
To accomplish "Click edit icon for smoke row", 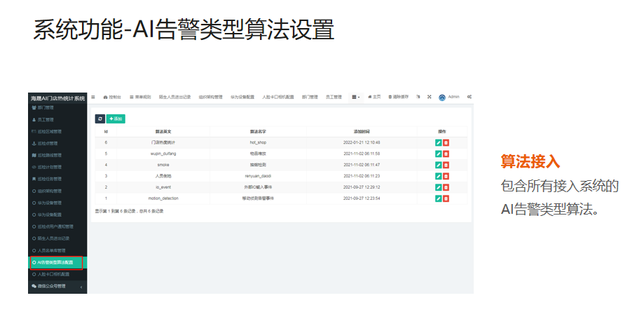I will [x=438, y=165].
